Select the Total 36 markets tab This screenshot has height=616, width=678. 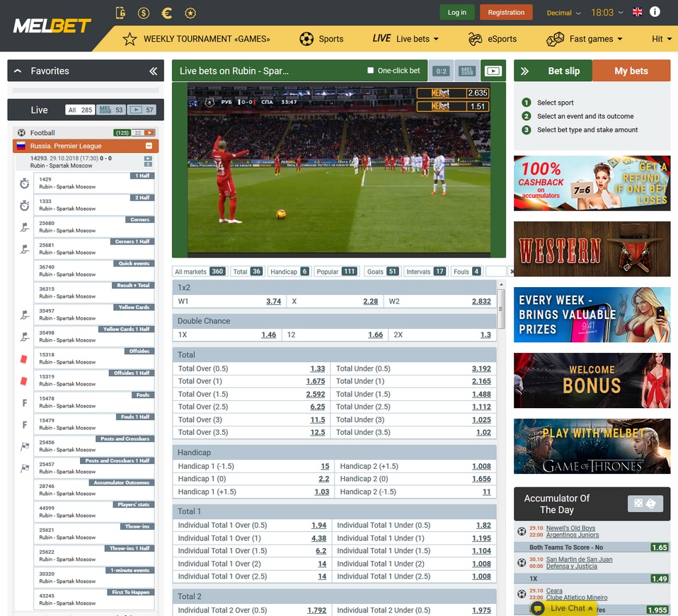(247, 272)
